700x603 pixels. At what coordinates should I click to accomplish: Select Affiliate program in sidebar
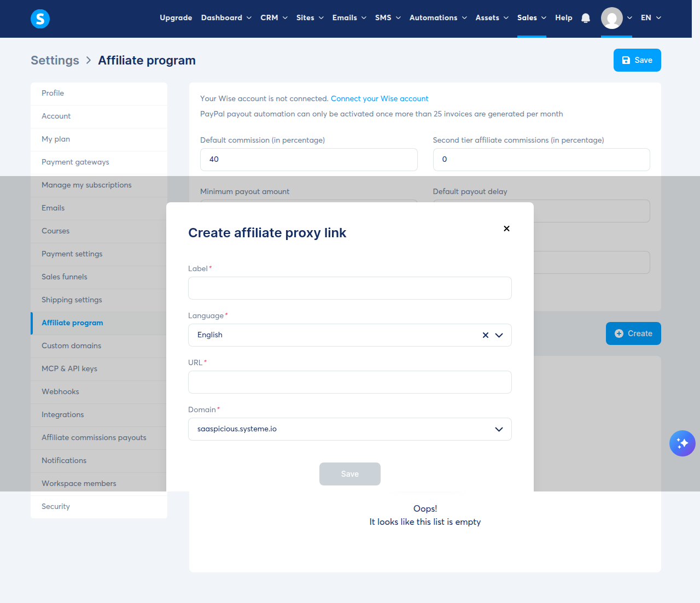point(99,323)
